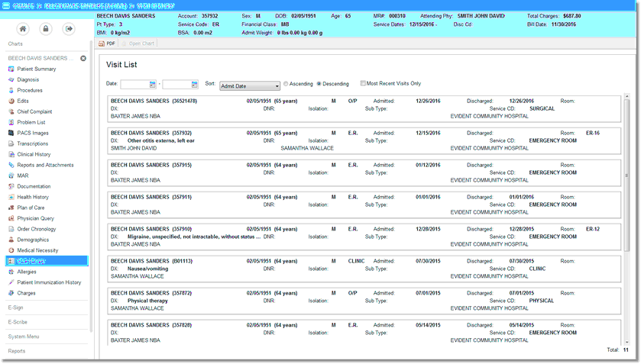Select the Descending sort option
Viewport: 641px width, 364px height.
pyautogui.click(x=319, y=84)
